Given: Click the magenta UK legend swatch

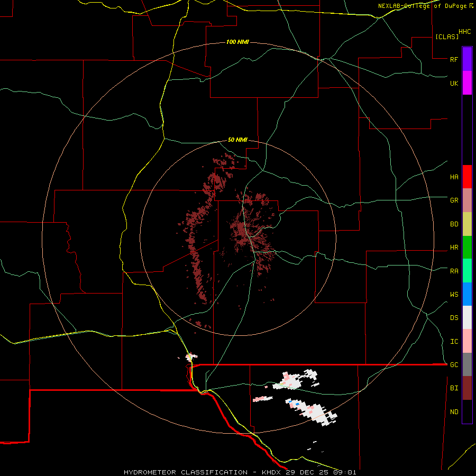Looking at the screenshot, I should point(467,83).
